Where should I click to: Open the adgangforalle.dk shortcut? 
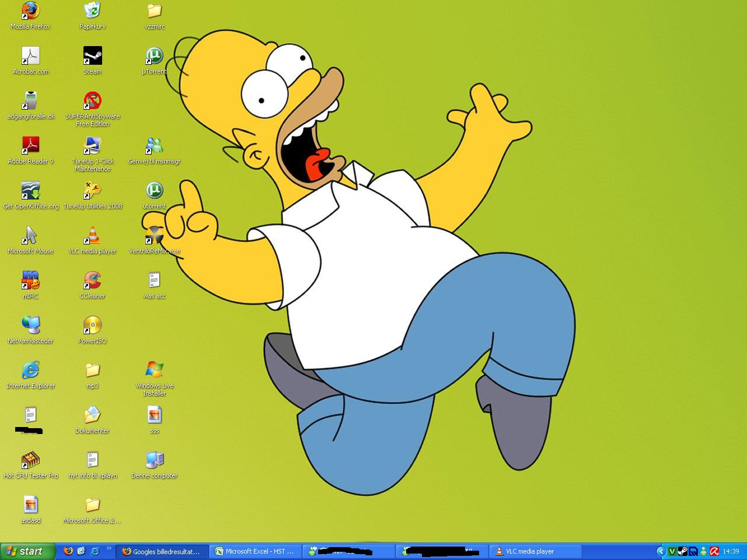coord(30,106)
